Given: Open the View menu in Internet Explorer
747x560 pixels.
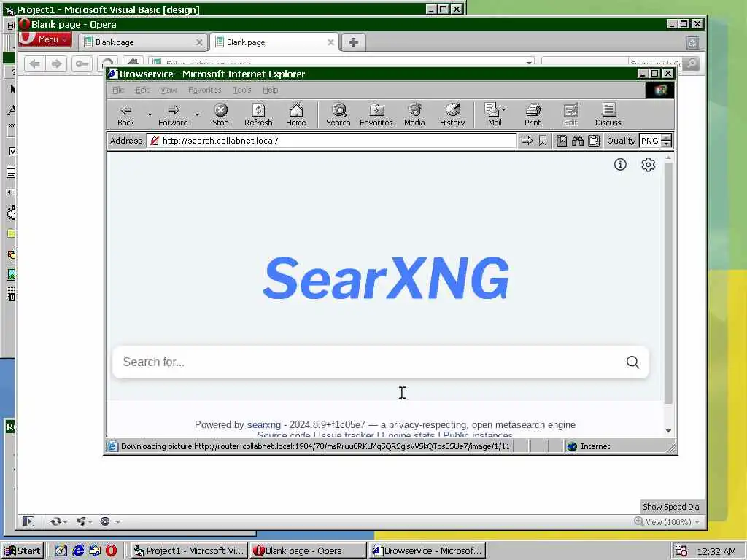Looking at the screenshot, I should [169, 90].
